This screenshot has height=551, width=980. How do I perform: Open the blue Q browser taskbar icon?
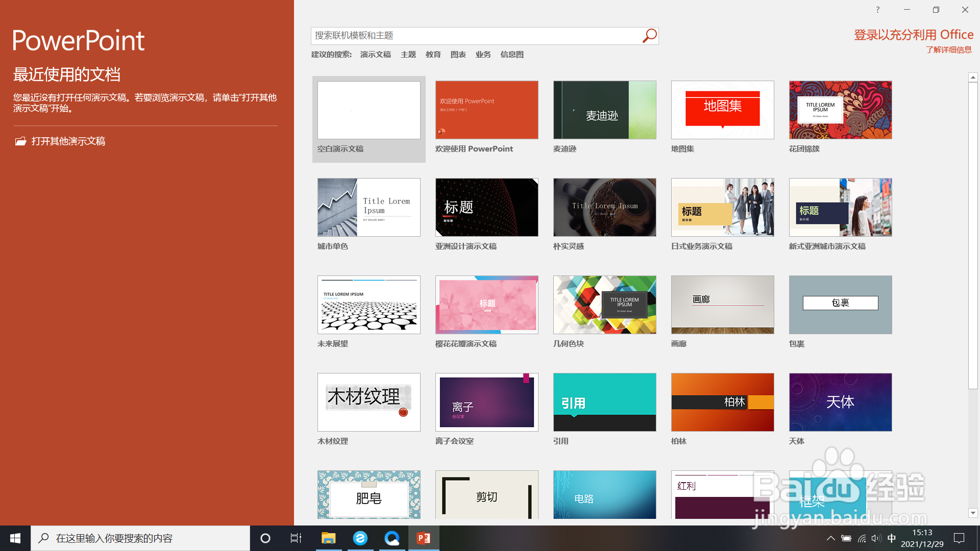[x=392, y=538]
